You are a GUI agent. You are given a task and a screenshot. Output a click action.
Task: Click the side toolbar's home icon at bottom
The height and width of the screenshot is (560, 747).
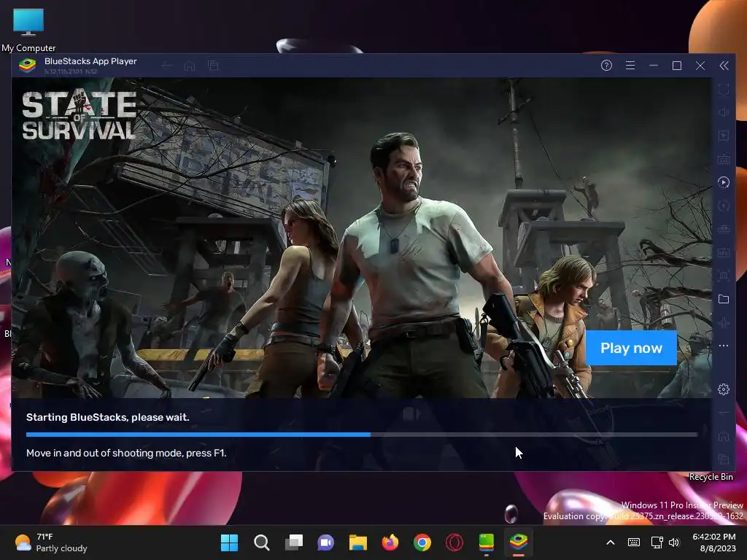point(723,436)
